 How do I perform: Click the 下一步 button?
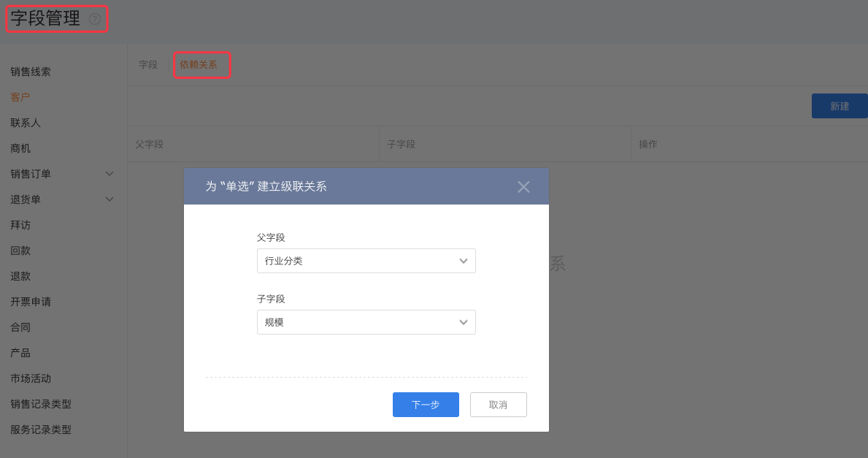pos(426,405)
